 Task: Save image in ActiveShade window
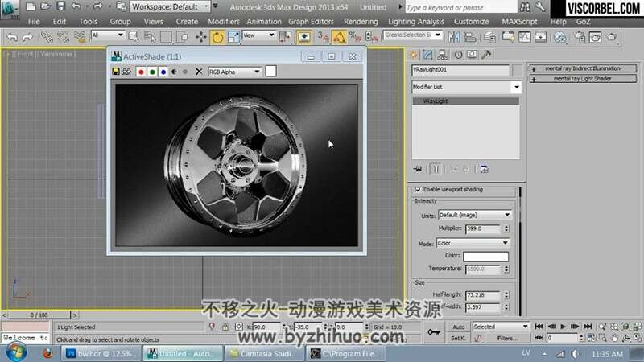pyautogui.click(x=116, y=72)
